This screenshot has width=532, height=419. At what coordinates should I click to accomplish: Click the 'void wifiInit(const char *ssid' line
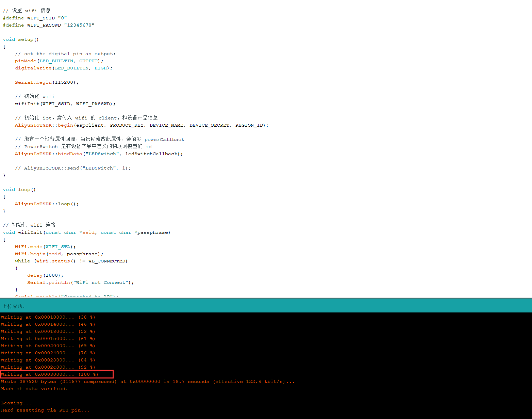point(87,232)
